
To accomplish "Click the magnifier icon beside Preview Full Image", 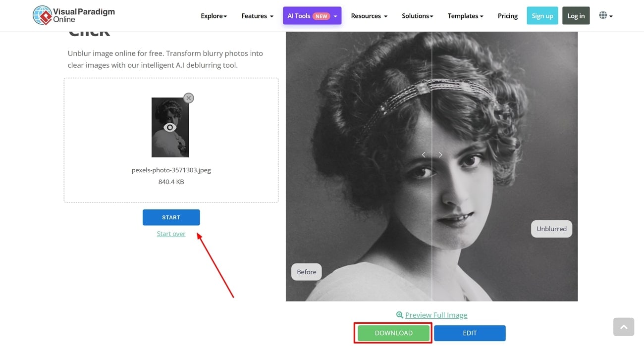I will coord(399,315).
